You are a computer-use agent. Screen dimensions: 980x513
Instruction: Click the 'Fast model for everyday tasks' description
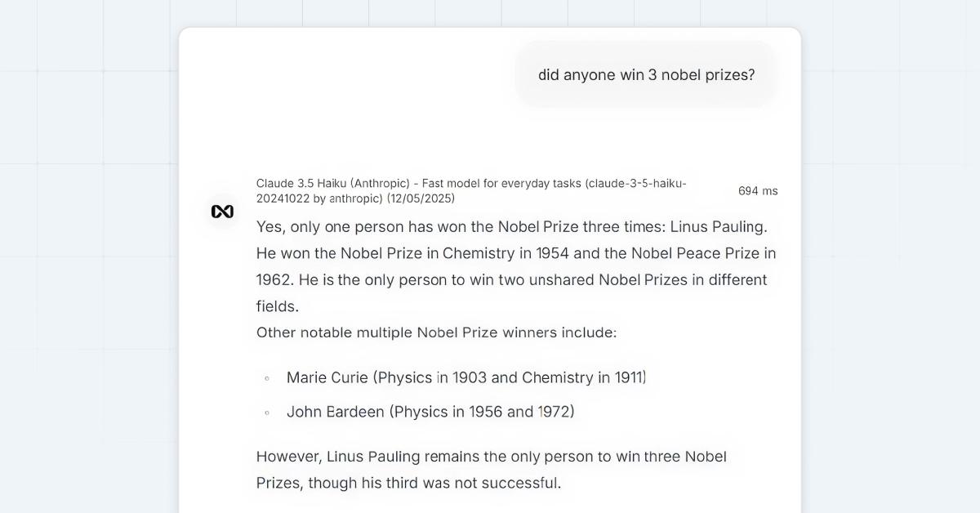[x=501, y=184]
